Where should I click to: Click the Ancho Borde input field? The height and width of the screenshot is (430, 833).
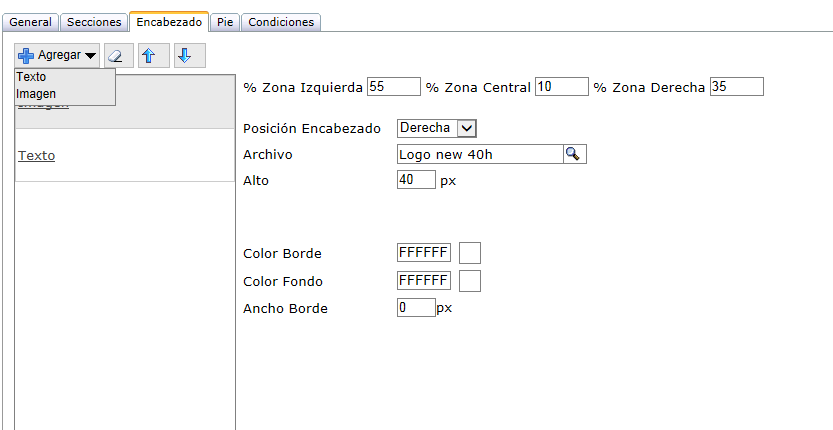(416, 308)
